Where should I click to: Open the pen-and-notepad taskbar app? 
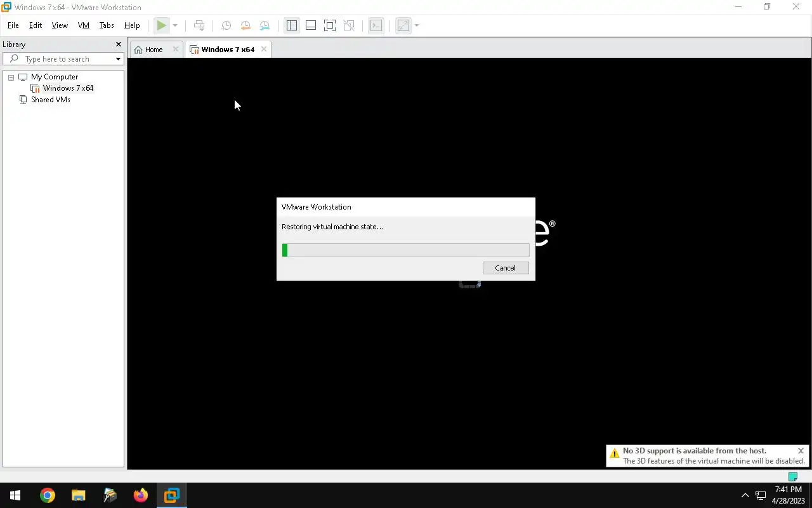[109, 495]
